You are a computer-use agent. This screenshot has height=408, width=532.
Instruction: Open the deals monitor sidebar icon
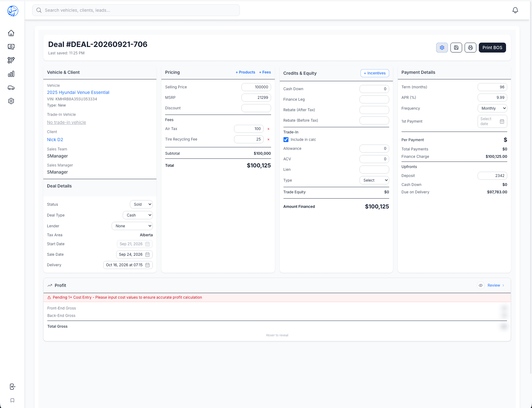tap(11, 47)
